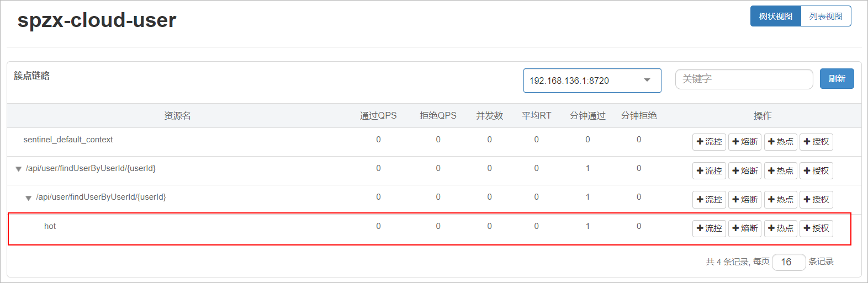The height and width of the screenshot is (283, 868).
Task: Add circuit breaker rule for sentinel_default_context
Action: point(744,142)
